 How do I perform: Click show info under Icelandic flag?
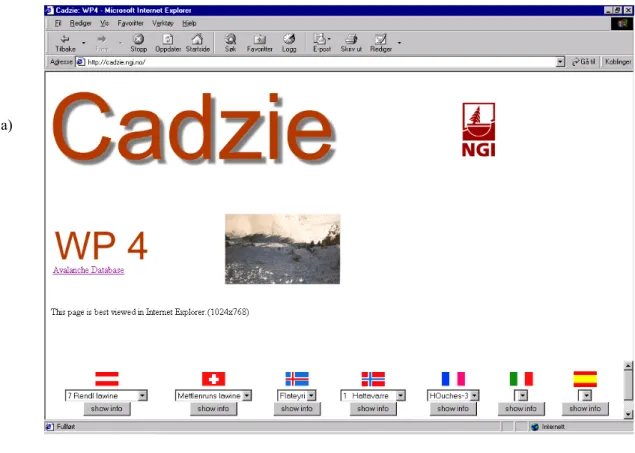[x=297, y=409]
